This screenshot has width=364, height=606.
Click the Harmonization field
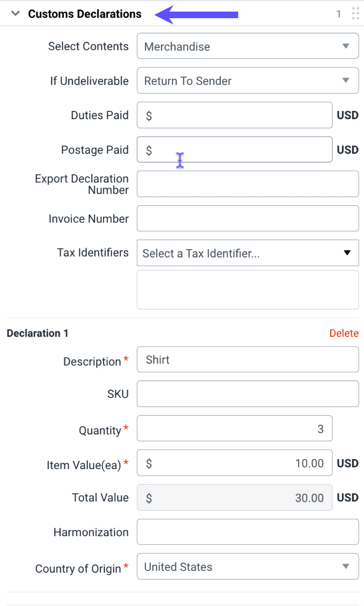click(247, 532)
